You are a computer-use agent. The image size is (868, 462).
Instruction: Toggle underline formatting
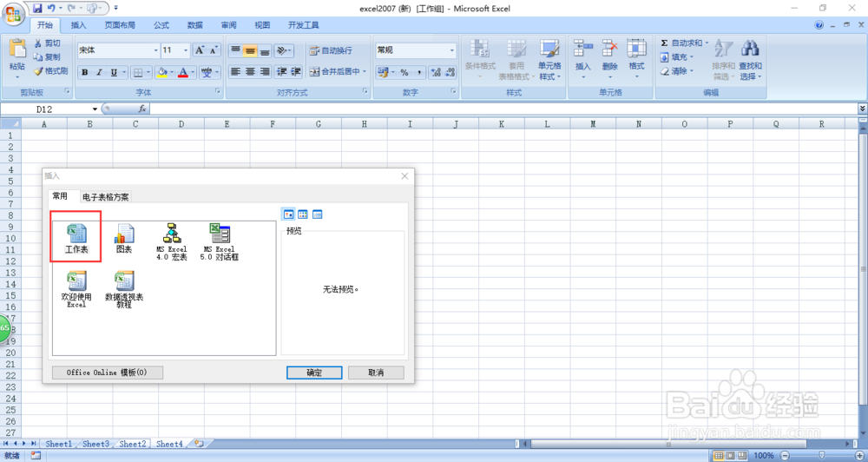click(x=114, y=72)
